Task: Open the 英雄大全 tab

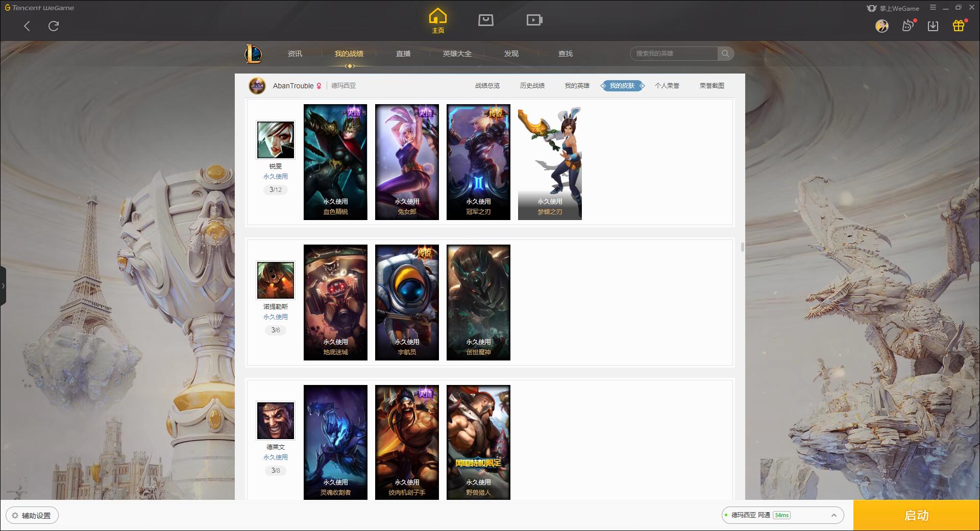Action: coord(457,54)
